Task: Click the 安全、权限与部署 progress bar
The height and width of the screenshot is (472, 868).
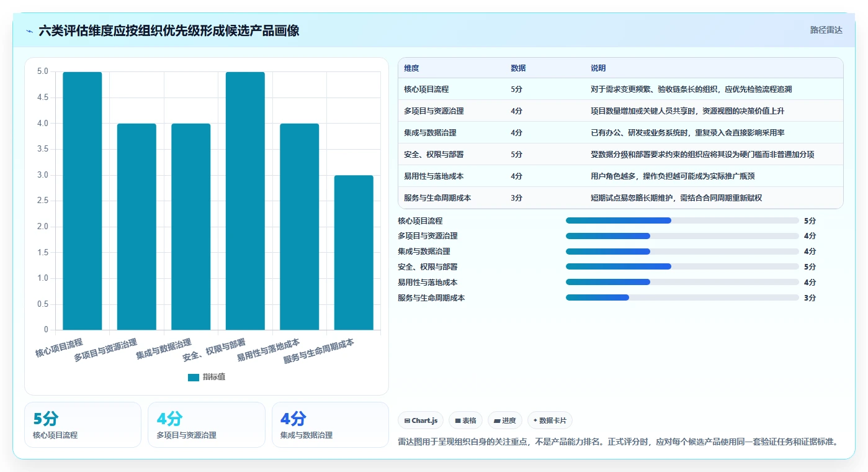Action: pos(682,266)
